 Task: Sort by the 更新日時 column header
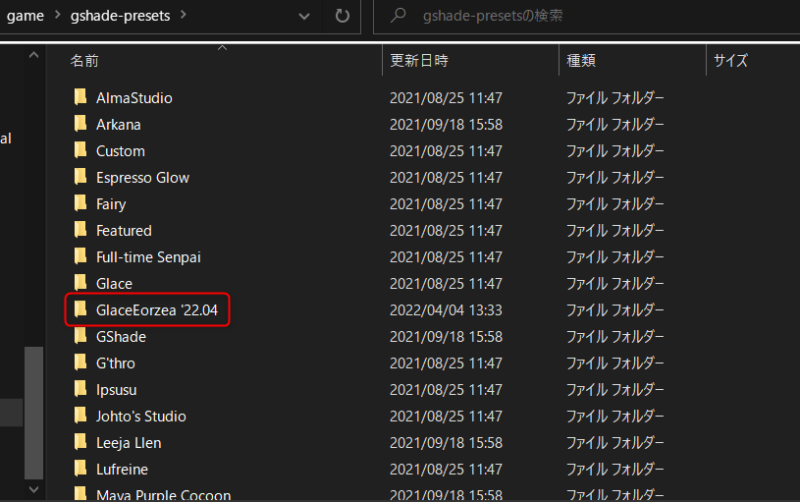419,60
